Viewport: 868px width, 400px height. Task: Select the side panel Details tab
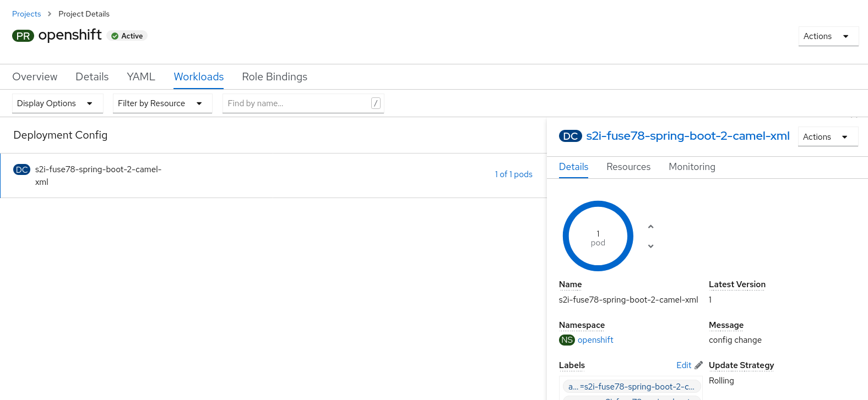(x=573, y=167)
